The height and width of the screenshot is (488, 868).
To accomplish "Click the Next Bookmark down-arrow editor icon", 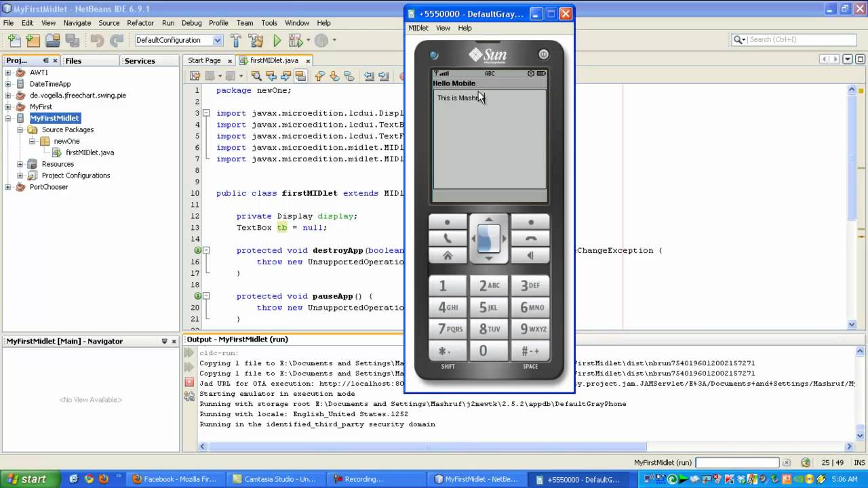I will [x=334, y=76].
